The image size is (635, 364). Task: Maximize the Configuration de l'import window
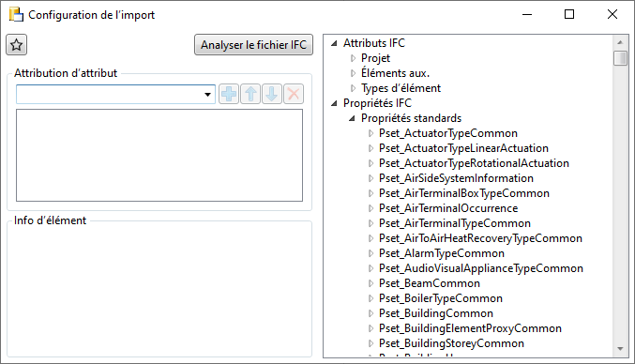point(569,15)
